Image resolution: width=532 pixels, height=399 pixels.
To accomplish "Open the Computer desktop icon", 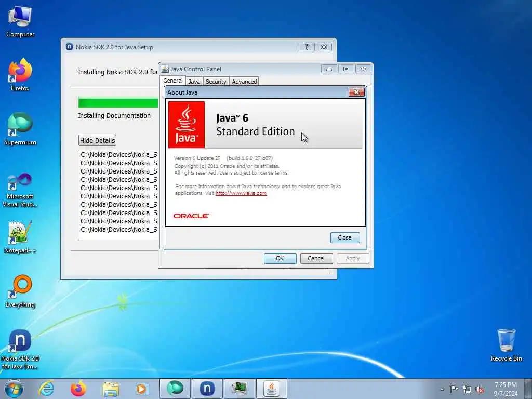I will [20, 21].
